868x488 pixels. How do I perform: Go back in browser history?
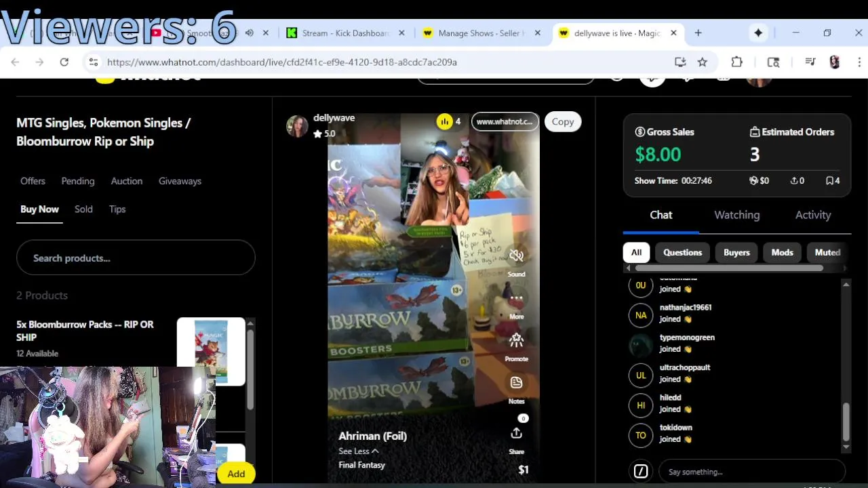point(15,62)
